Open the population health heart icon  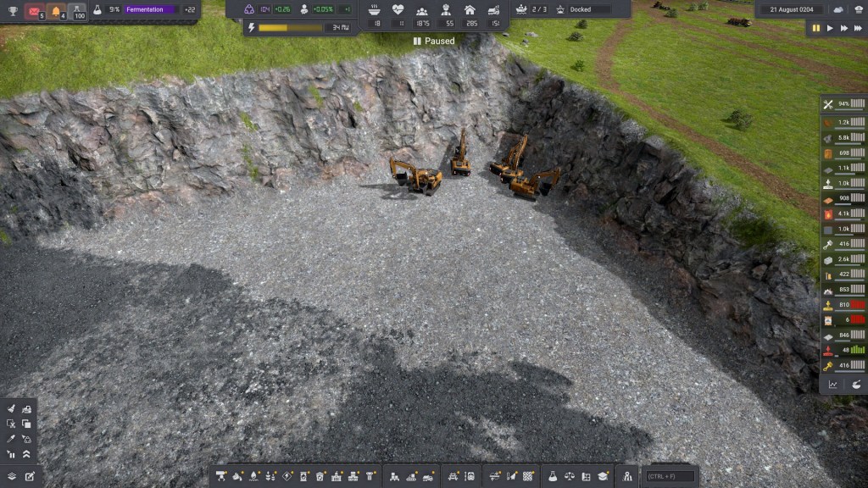pyautogui.click(x=398, y=9)
